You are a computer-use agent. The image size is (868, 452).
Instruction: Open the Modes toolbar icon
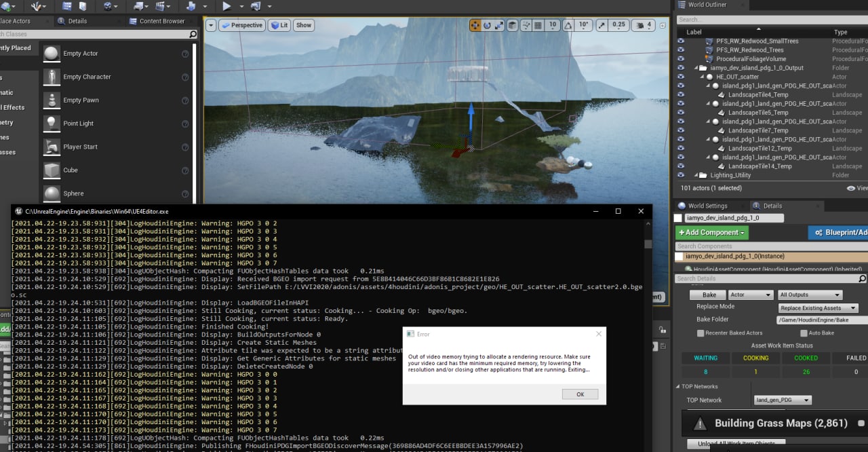pos(36,6)
